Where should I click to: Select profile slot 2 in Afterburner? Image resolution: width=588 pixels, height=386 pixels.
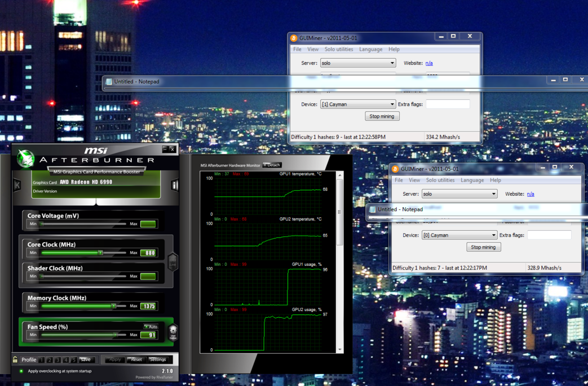50,359
